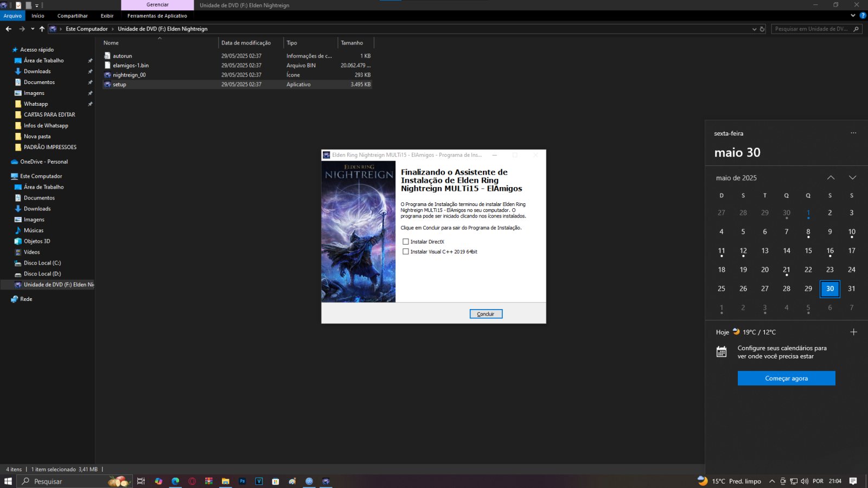Click the back arrow in File Explorer
This screenshot has height=488, width=868.
(x=9, y=29)
